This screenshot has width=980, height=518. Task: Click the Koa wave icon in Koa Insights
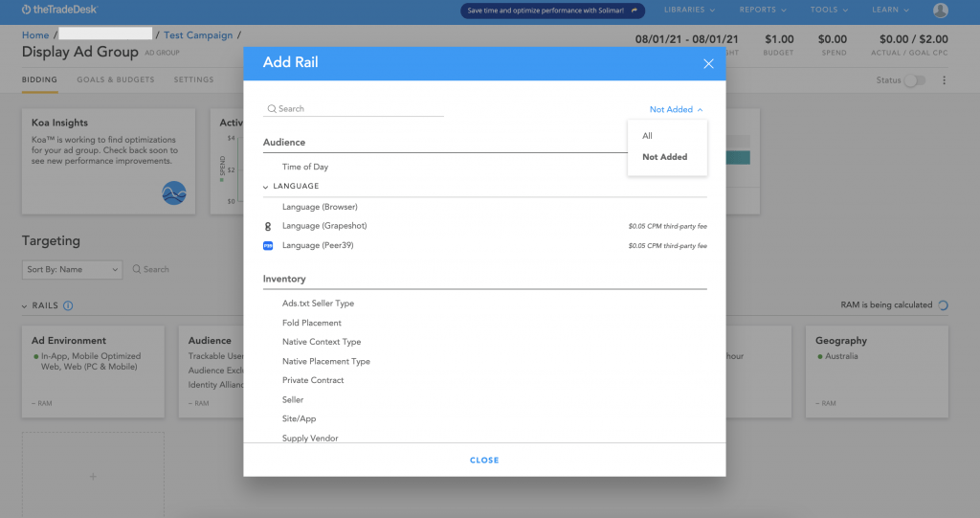tap(174, 193)
